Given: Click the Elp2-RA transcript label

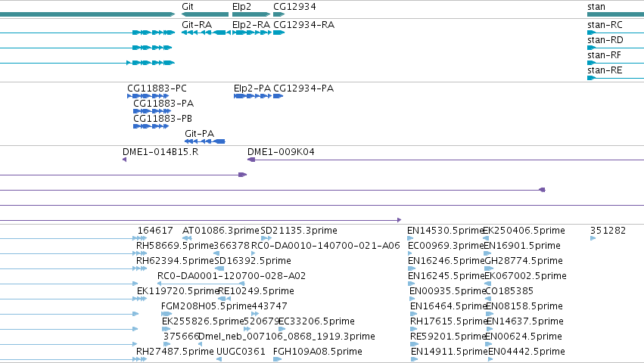Looking at the screenshot, I should pyautogui.click(x=251, y=25).
